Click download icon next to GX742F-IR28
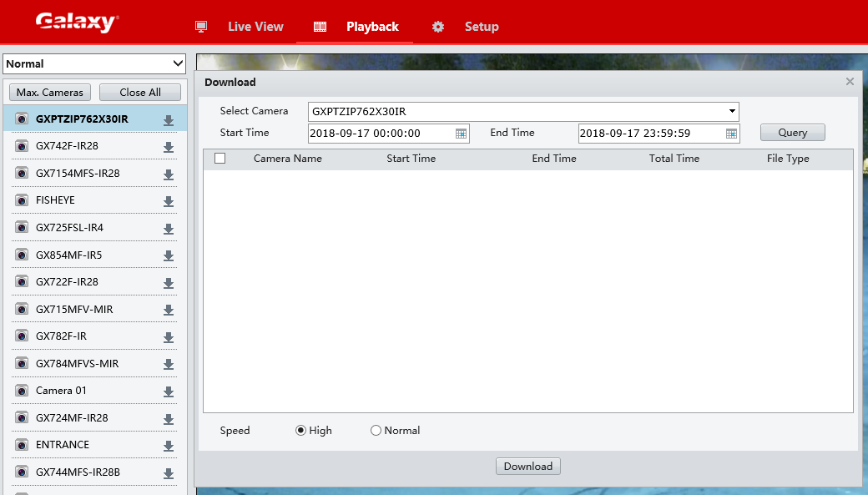868x495 pixels. pos(169,147)
